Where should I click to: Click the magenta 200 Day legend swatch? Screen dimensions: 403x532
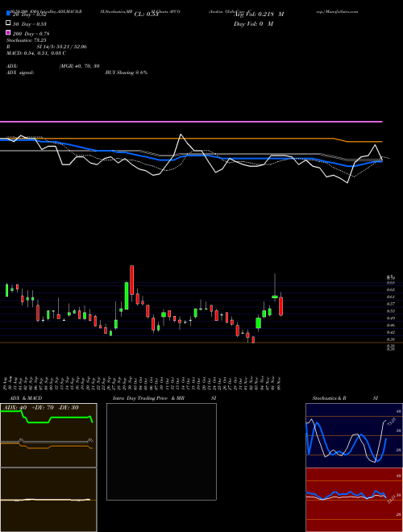point(9,32)
